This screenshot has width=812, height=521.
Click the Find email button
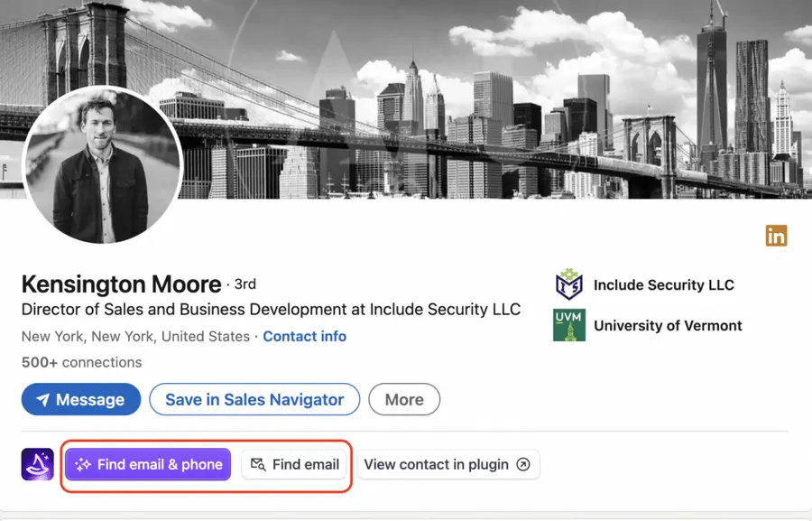294,464
